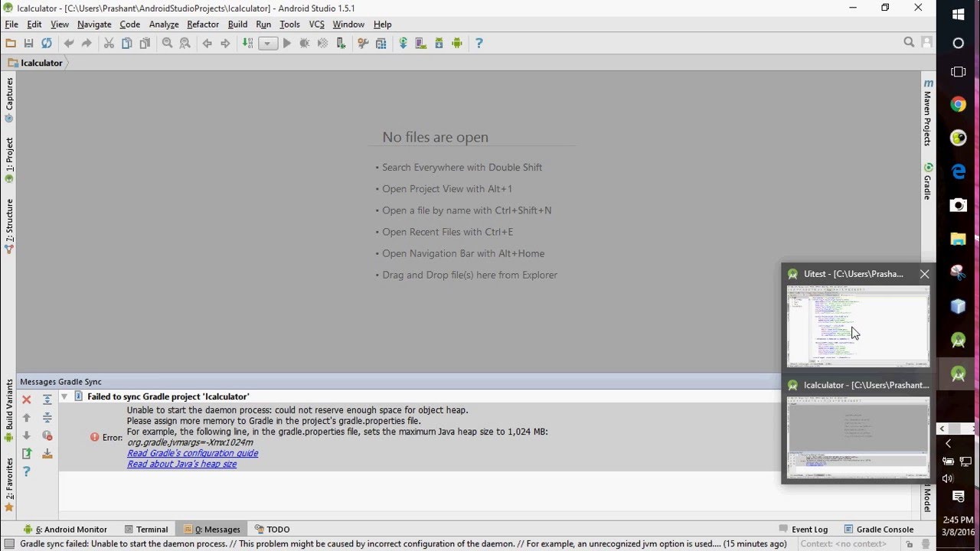This screenshot has width=980, height=551.
Task: Toggle Hide warnings icon in Messages panel
Action: click(47, 435)
